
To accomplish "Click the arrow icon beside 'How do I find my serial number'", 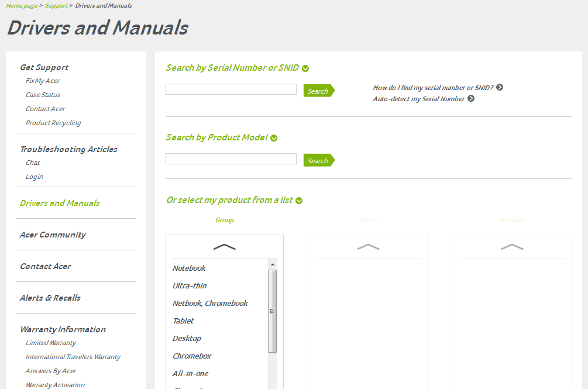I will pos(500,87).
